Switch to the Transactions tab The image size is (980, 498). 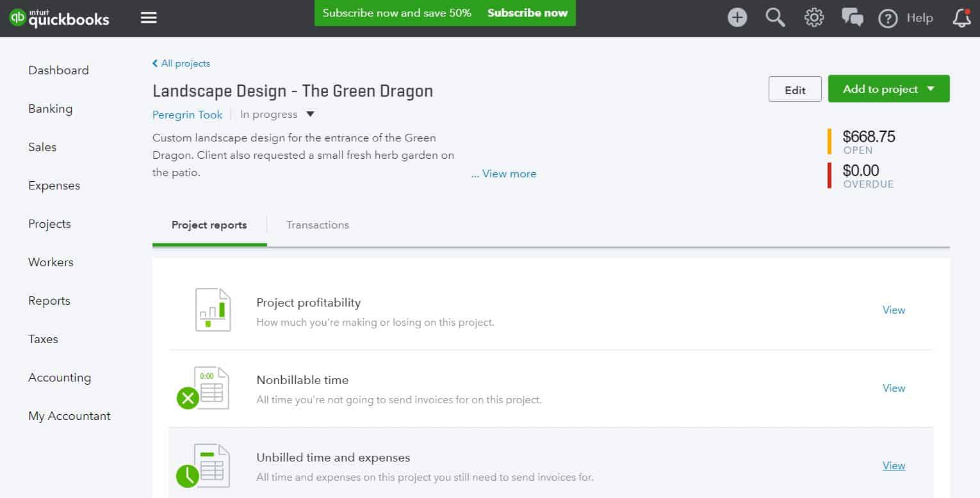(318, 225)
